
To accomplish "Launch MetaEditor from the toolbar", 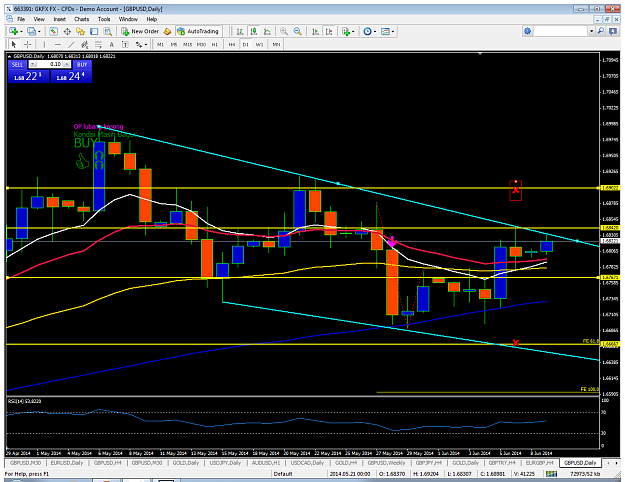I will pos(167,31).
